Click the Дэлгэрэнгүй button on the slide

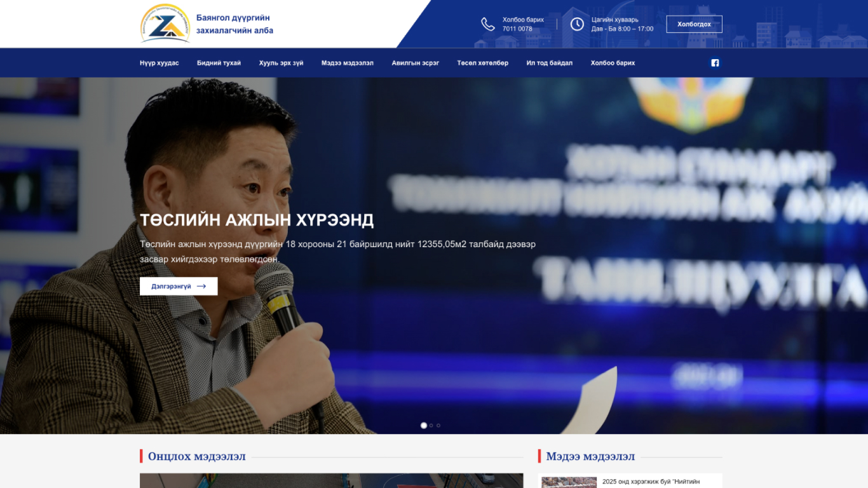(179, 287)
